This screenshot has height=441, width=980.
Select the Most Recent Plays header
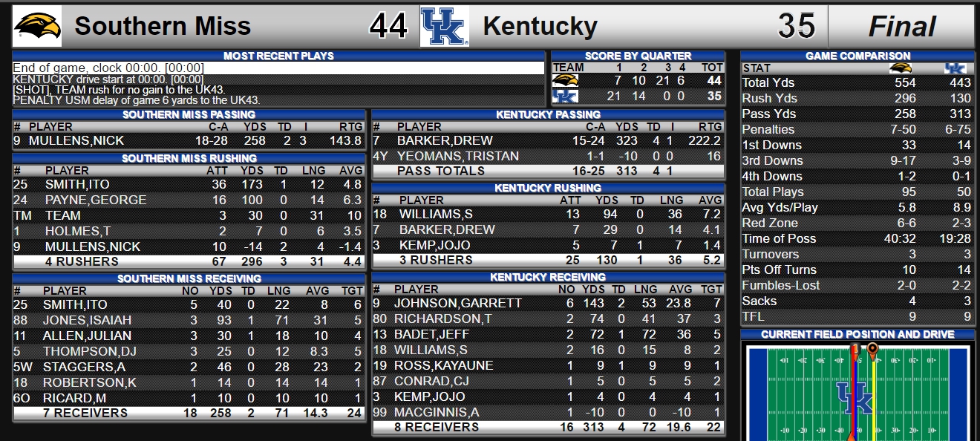tap(278, 56)
